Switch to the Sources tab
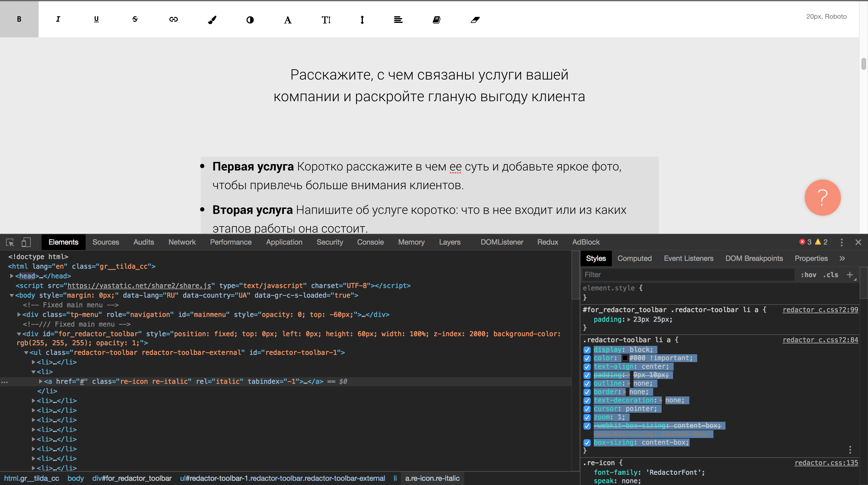This screenshot has width=868, height=485. [106, 242]
